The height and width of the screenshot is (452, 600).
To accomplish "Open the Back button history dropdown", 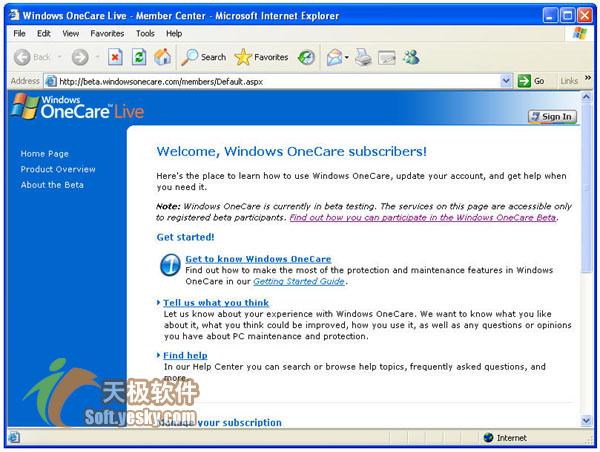I will tap(60, 57).
